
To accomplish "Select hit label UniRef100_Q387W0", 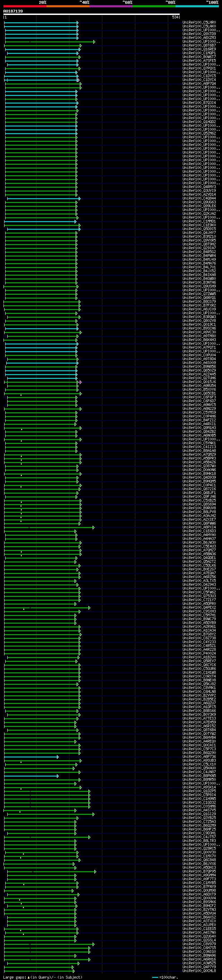I will pos(199,466).
